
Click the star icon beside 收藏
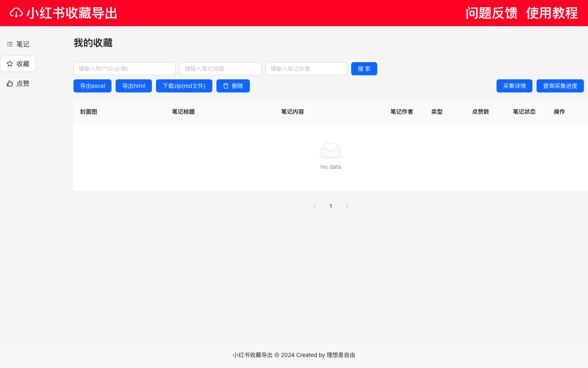[10, 64]
